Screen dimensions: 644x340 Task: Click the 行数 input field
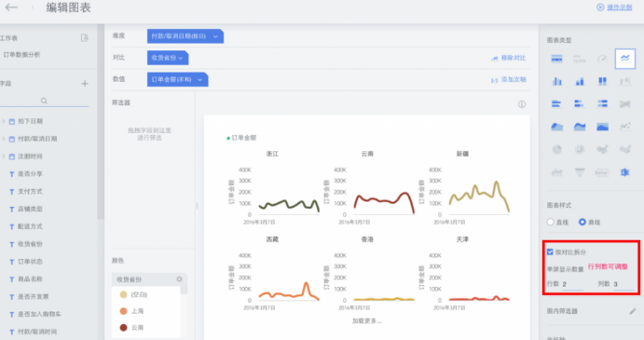572,284
